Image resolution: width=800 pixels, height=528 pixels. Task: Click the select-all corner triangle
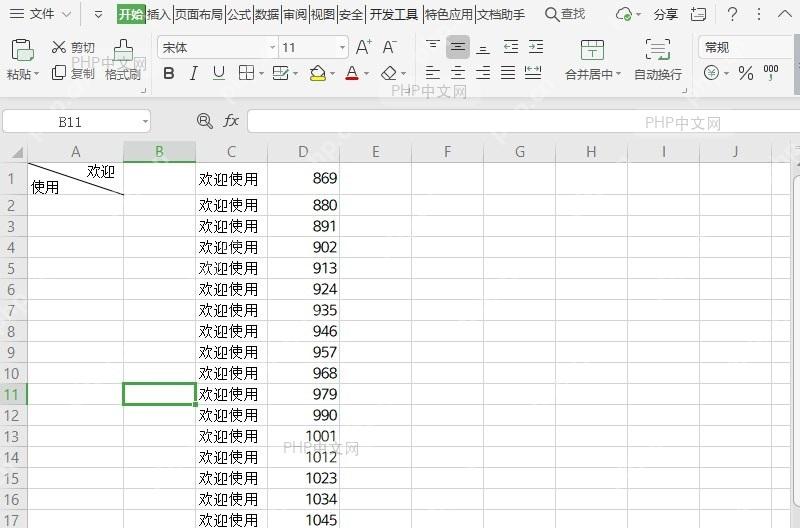(17, 152)
